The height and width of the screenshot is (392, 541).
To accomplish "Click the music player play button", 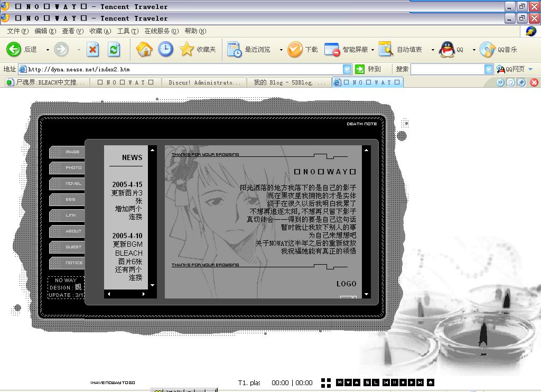I will point(411,382).
